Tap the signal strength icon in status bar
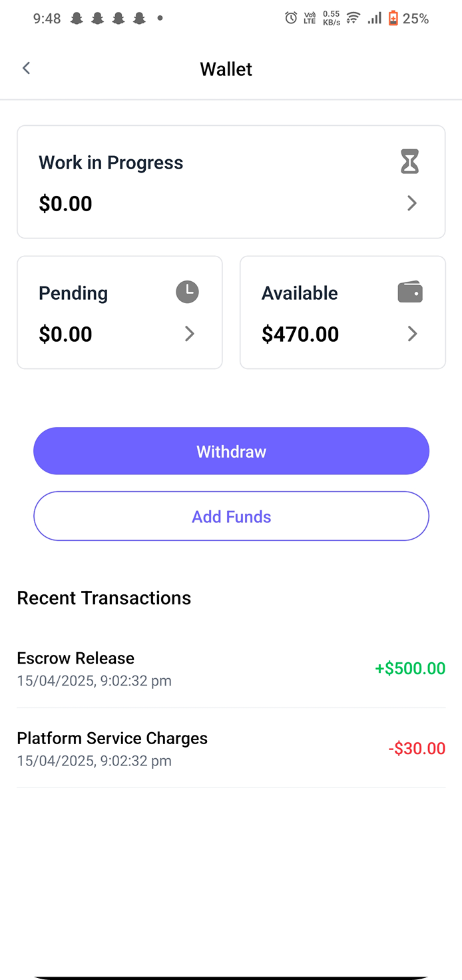The image size is (462, 980). point(375,18)
